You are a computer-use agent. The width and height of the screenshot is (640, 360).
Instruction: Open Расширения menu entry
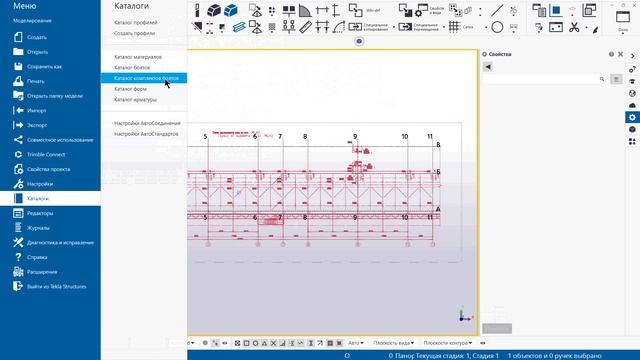[50, 272]
